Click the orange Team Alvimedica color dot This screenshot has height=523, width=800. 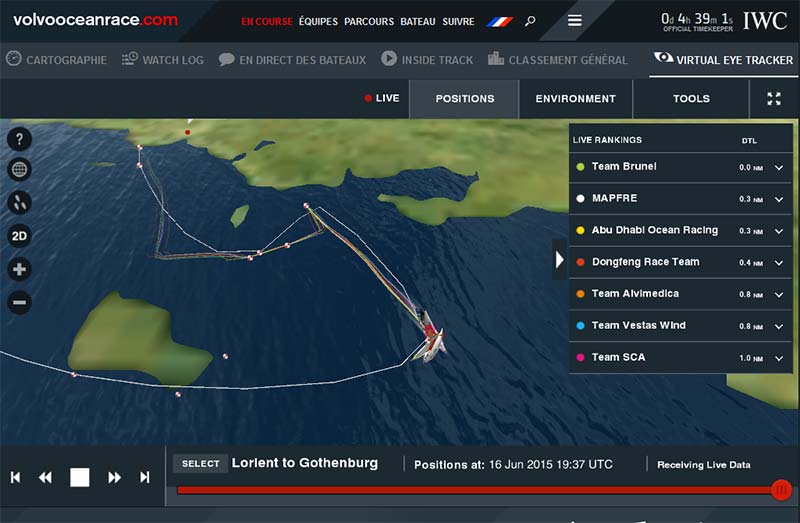point(580,293)
